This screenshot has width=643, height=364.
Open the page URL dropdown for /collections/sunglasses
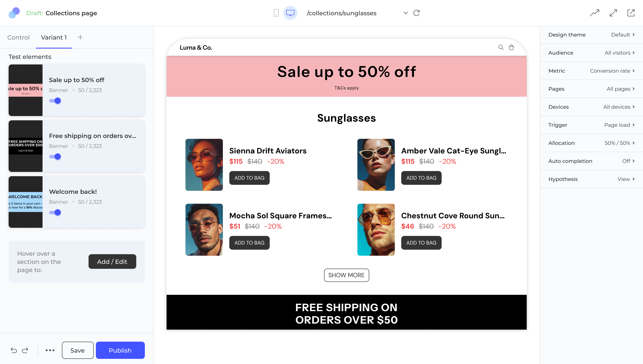405,13
